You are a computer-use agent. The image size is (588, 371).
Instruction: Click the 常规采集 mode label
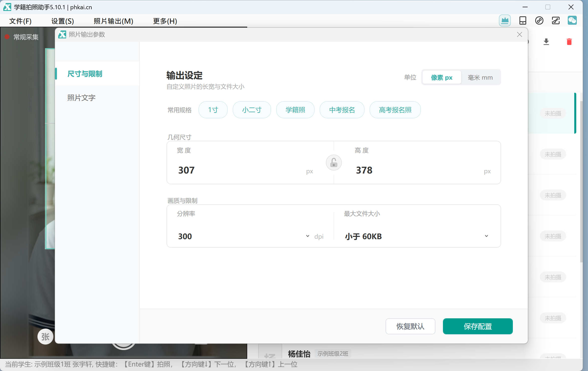point(26,37)
